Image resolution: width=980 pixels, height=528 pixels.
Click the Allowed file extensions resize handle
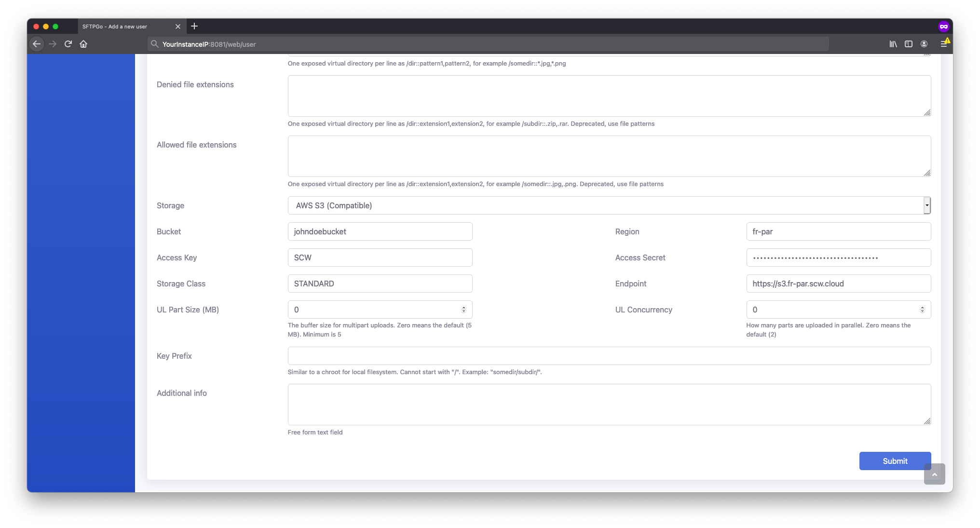tap(927, 173)
